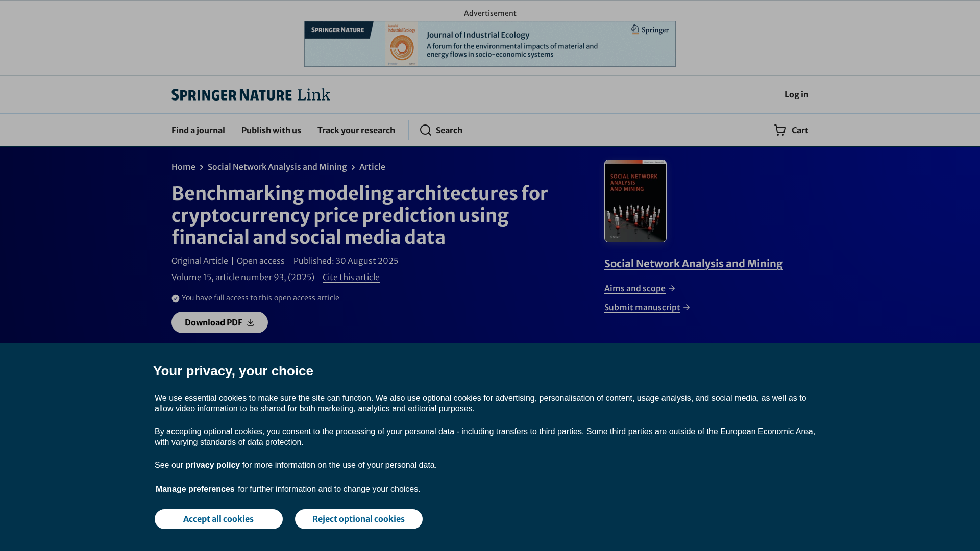The height and width of the screenshot is (551, 980).
Task: Click Log in link
Action: [x=796, y=95]
